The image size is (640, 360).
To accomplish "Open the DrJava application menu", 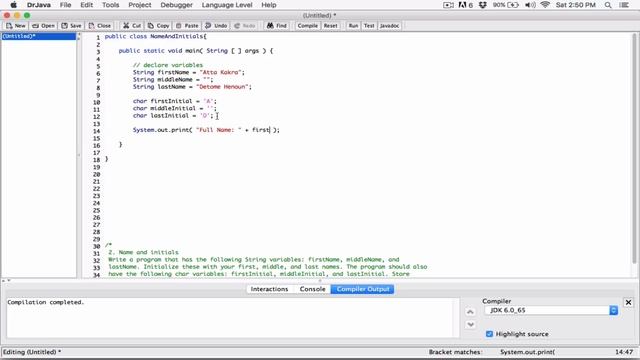I will tap(38, 5).
